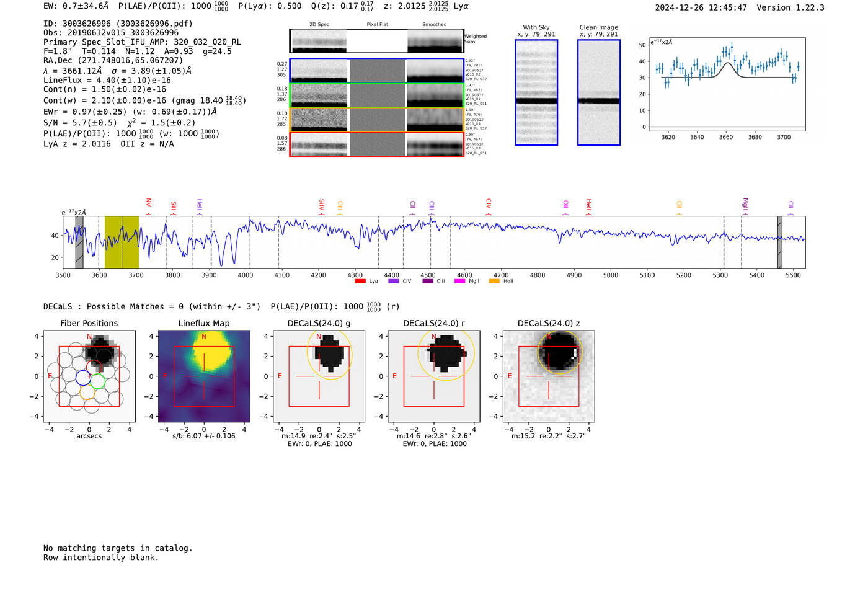Select the orange-bordered 2D spectrum row
Screen dimensions: 868x591
point(377,120)
